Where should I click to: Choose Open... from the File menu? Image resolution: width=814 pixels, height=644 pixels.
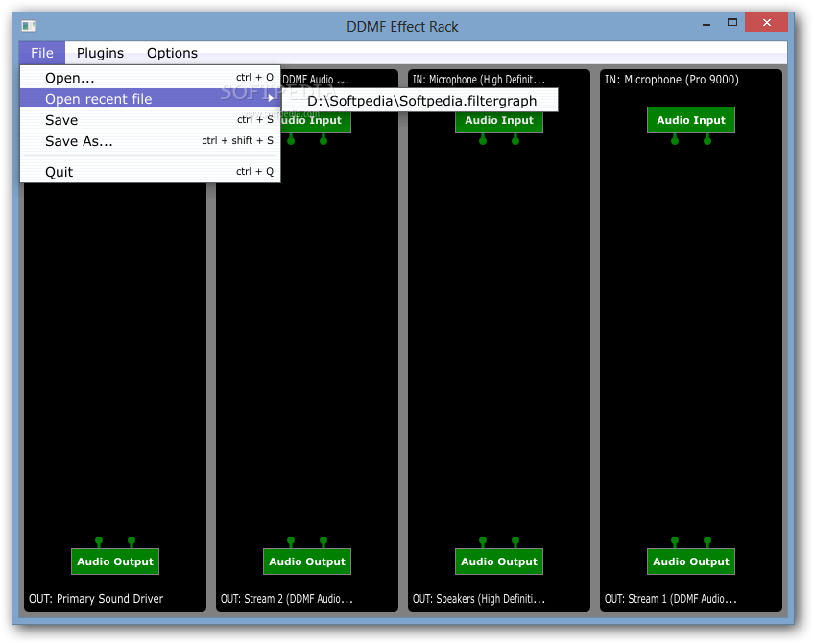(150, 78)
